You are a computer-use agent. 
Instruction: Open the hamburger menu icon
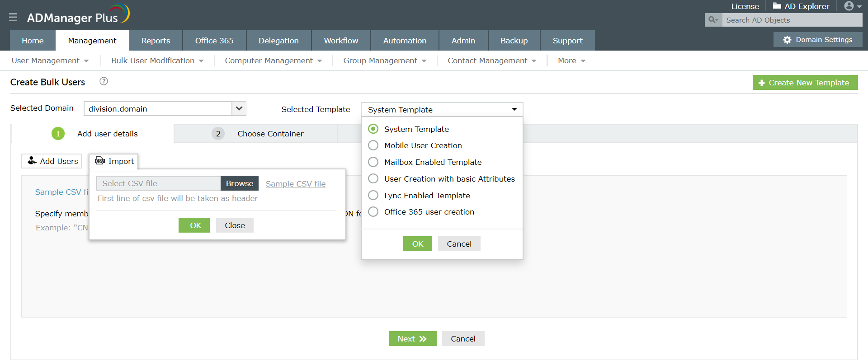(13, 17)
